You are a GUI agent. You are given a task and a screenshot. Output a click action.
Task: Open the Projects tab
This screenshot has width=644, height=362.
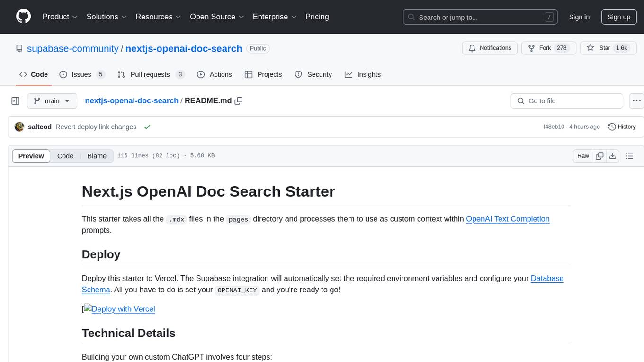(263, 74)
